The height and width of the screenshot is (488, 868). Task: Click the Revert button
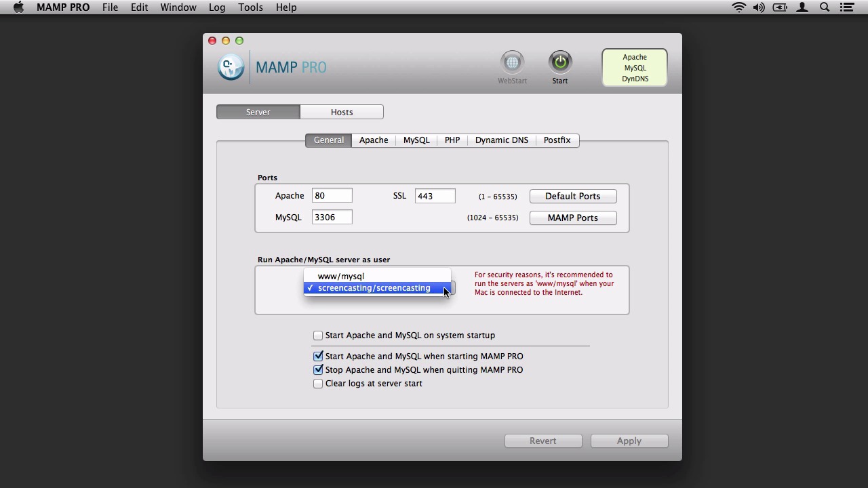543,441
